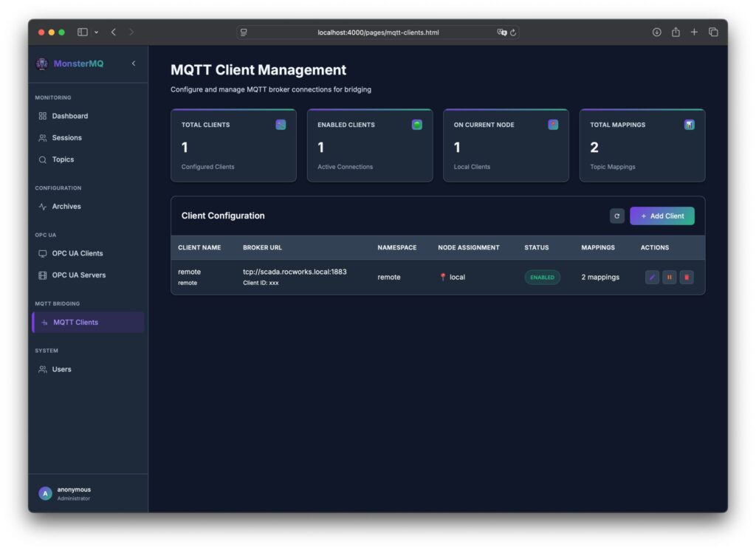Delete the remote client via trash icon
Viewport: 756px width, 550px height.
tap(687, 278)
